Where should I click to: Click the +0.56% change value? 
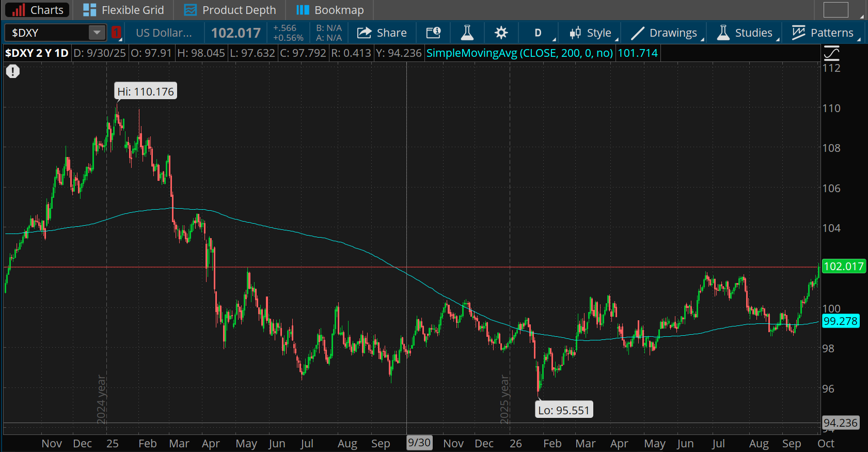288,38
